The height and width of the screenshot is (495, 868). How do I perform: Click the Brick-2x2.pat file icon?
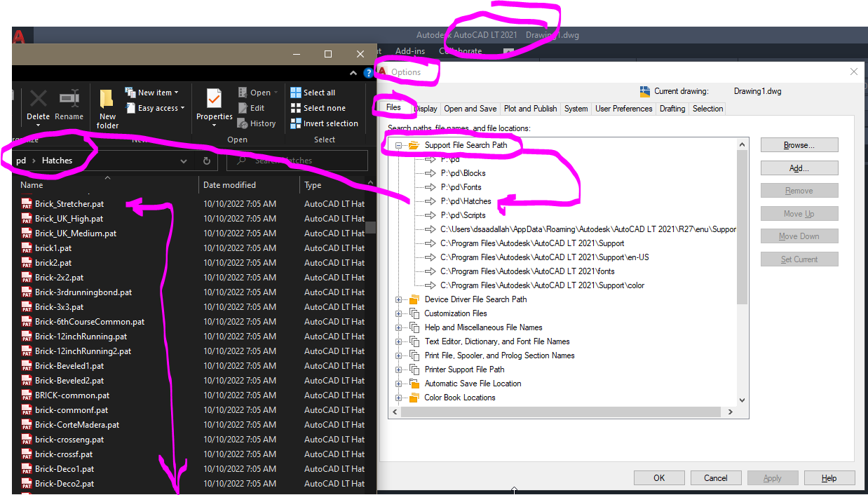pos(27,278)
